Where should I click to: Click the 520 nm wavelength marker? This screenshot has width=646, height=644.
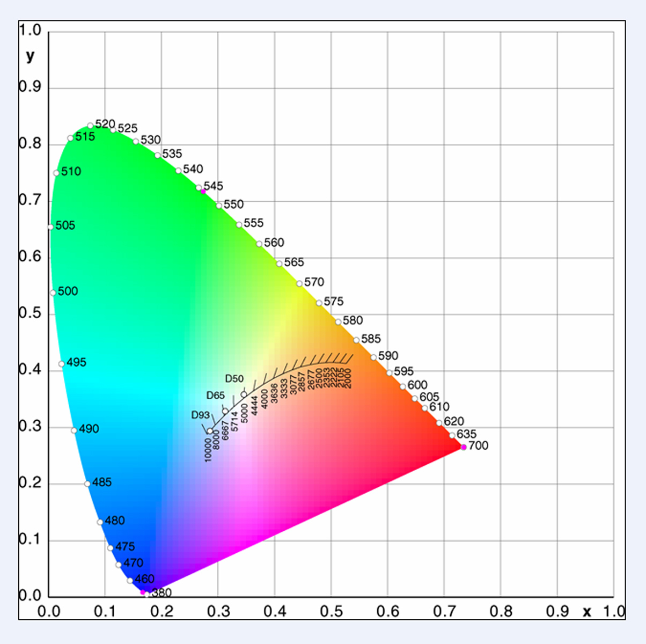pyautogui.click(x=90, y=126)
